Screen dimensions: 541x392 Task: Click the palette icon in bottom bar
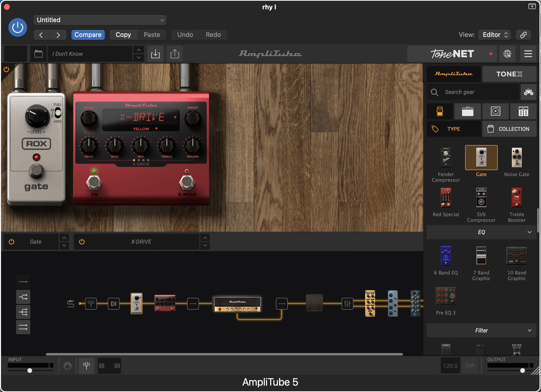[x=67, y=366]
